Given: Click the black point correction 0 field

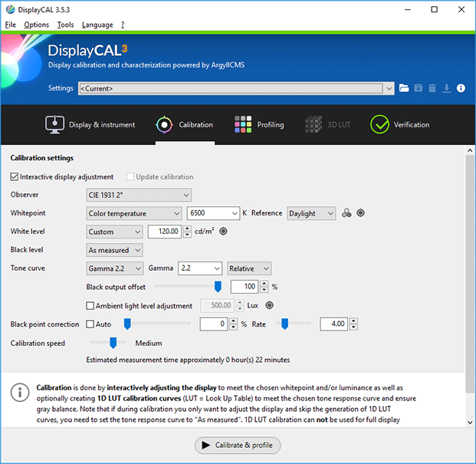Looking at the screenshot, I should (x=213, y=324).
